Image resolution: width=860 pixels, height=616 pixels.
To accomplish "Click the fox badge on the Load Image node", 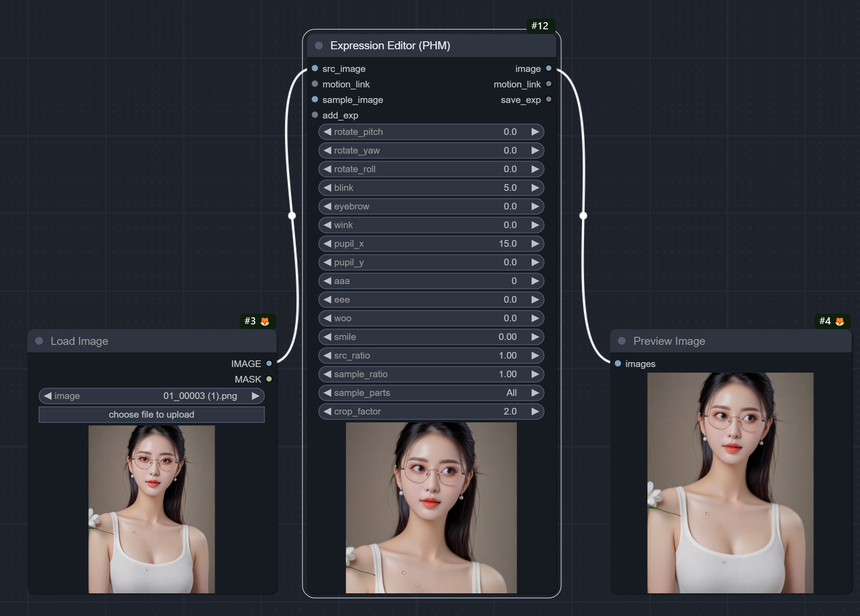I will click(x=265, y=321).
